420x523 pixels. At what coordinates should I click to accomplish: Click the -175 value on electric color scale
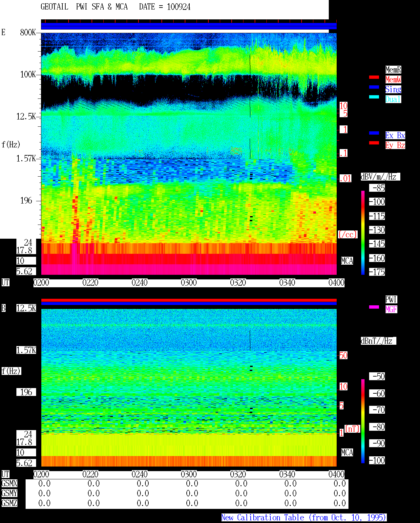377,272
